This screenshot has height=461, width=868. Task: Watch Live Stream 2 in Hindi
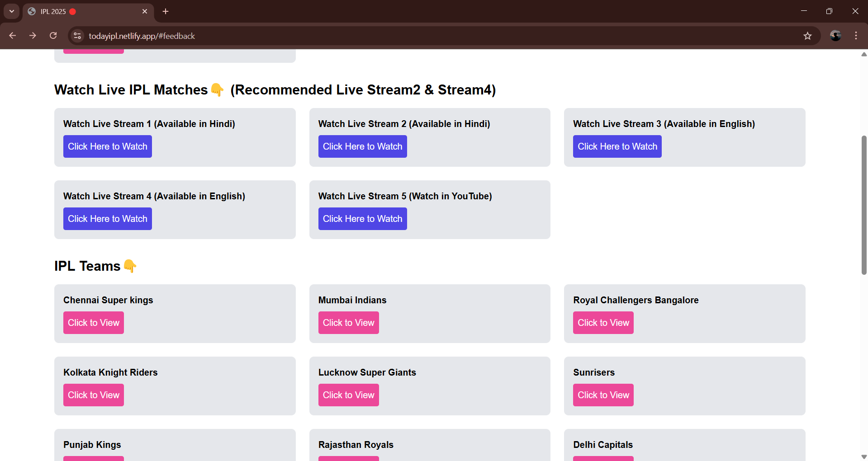pos(362,146)
